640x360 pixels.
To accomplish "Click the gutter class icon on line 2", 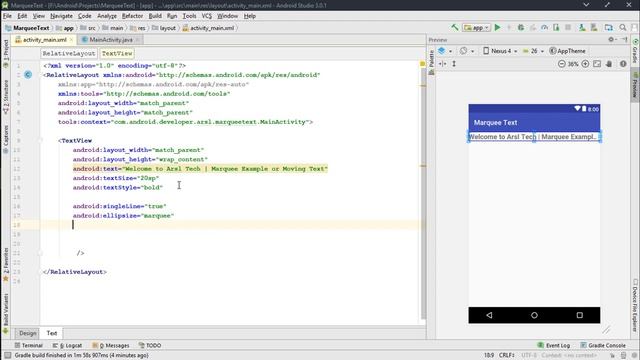I will (x=28, y=75).
